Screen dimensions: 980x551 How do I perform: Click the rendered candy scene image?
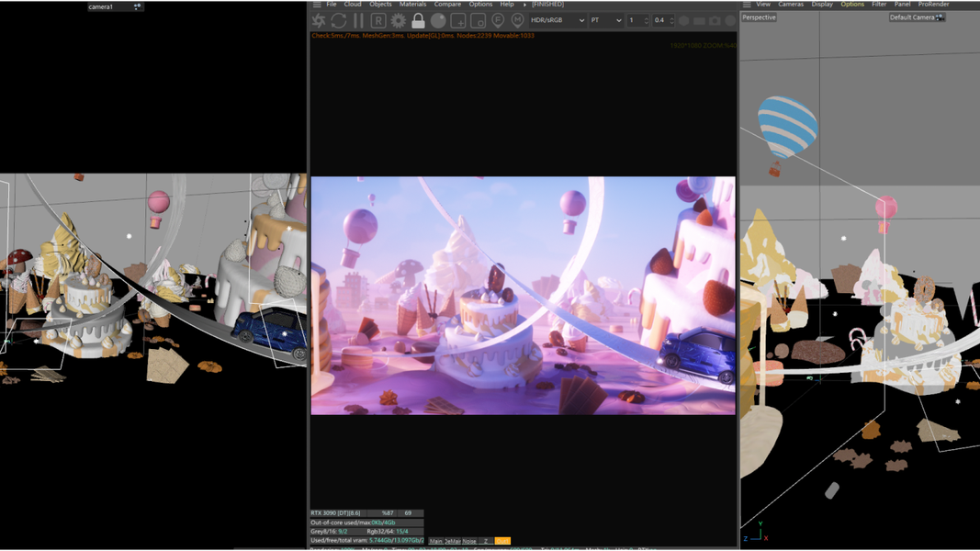(x=524, y=296)
